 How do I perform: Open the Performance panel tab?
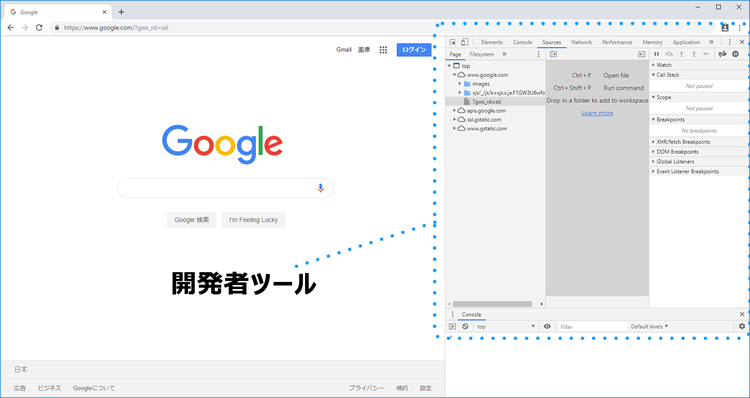pyautogui.click(x=617, y=42)
